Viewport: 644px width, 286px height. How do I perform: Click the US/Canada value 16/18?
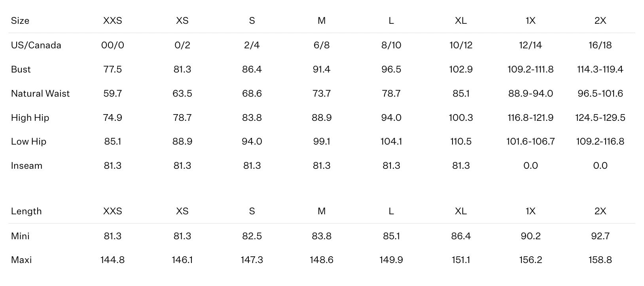600,45
